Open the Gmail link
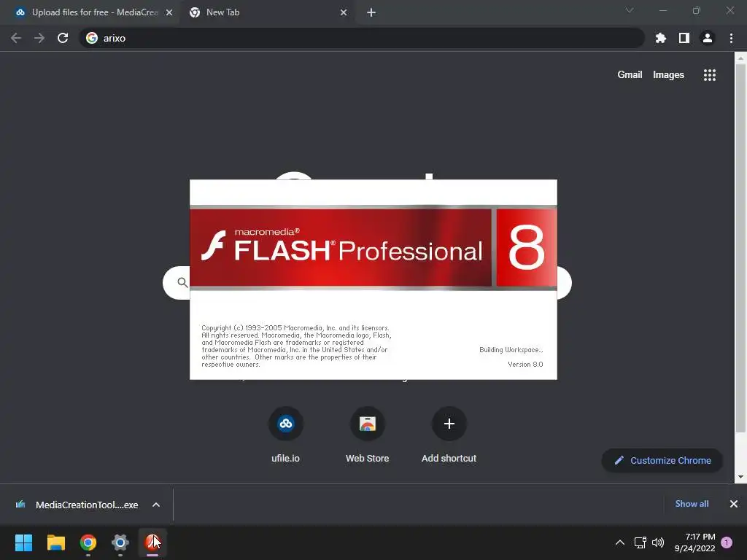 pos(630,75)
